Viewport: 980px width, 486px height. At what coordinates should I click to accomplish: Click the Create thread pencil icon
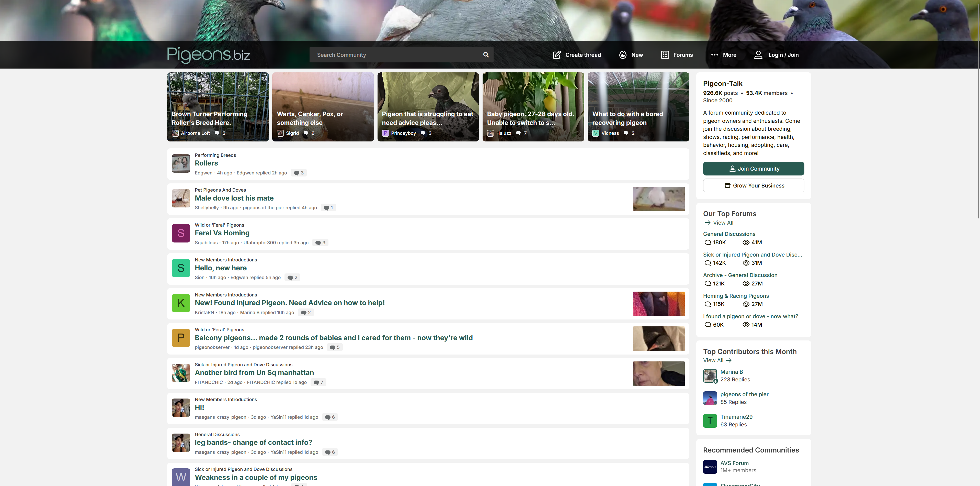click(x=556, y=55)
